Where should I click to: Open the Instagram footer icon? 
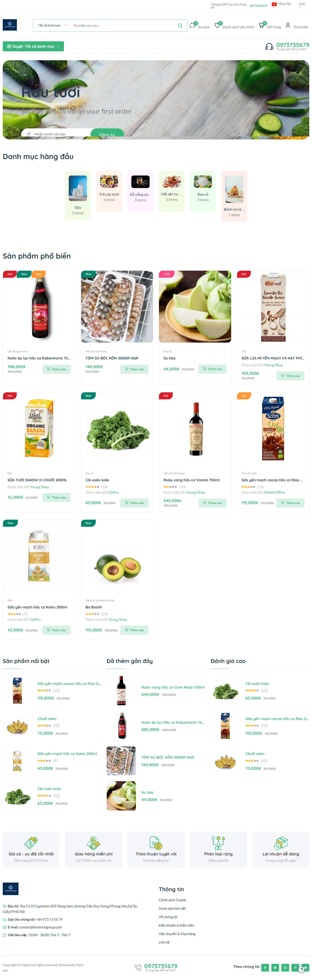(285, 967)
